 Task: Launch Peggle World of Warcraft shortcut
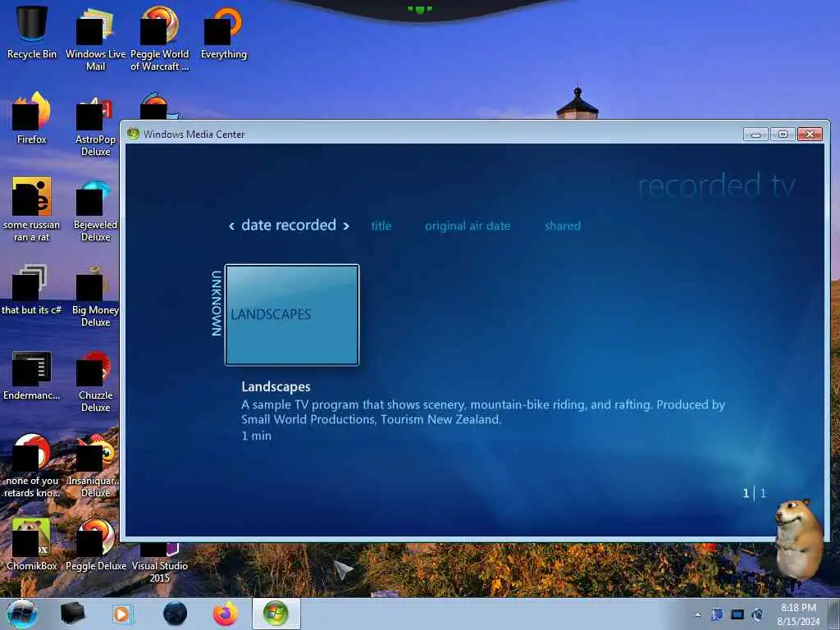coord(160,39)
